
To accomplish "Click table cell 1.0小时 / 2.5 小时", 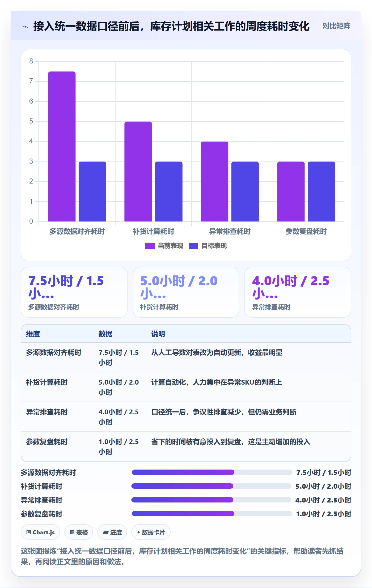I will coord(119,447).
